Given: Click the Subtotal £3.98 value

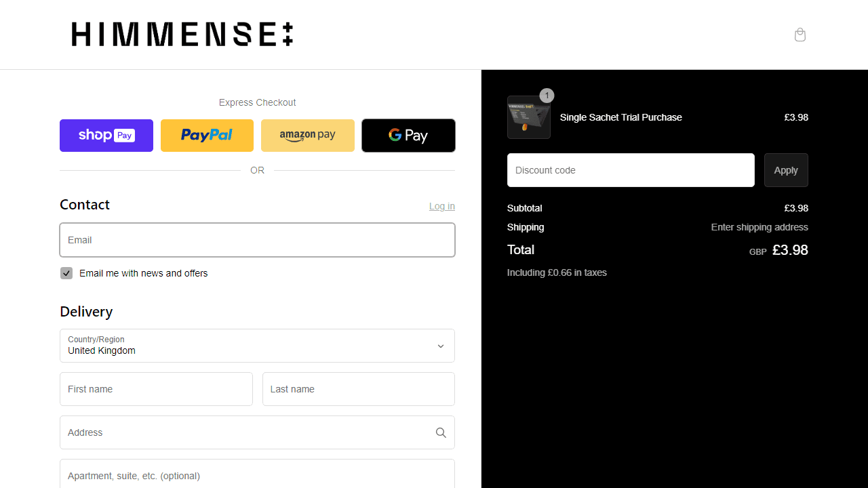Looking at the screenshot, I should click(796, 208).
